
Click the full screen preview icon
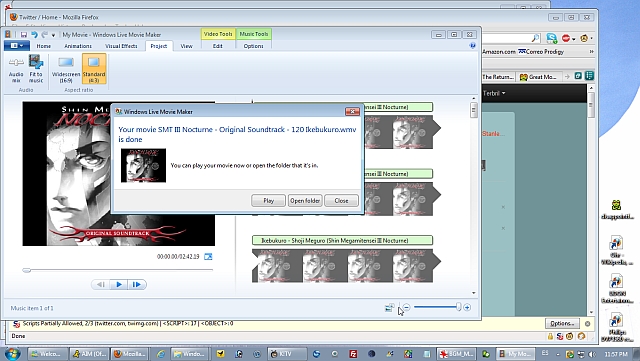coord(208,256)
